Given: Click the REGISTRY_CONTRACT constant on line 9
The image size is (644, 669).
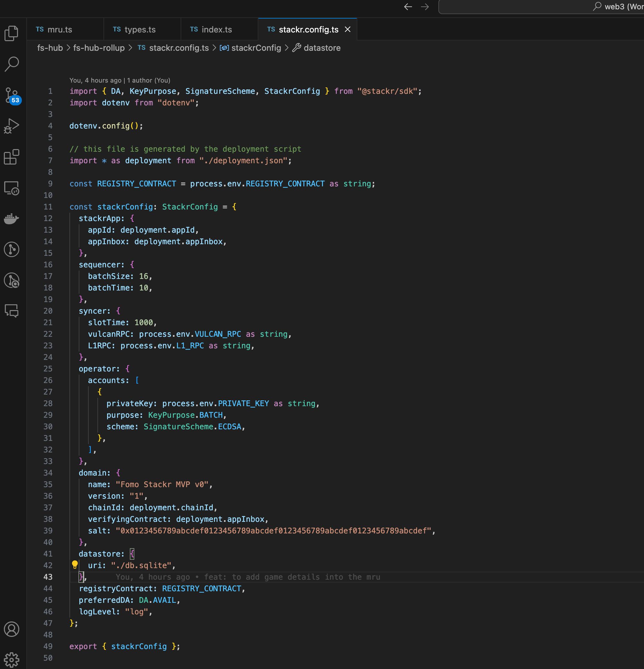Looking at the screenshot, I should (137, 184).
